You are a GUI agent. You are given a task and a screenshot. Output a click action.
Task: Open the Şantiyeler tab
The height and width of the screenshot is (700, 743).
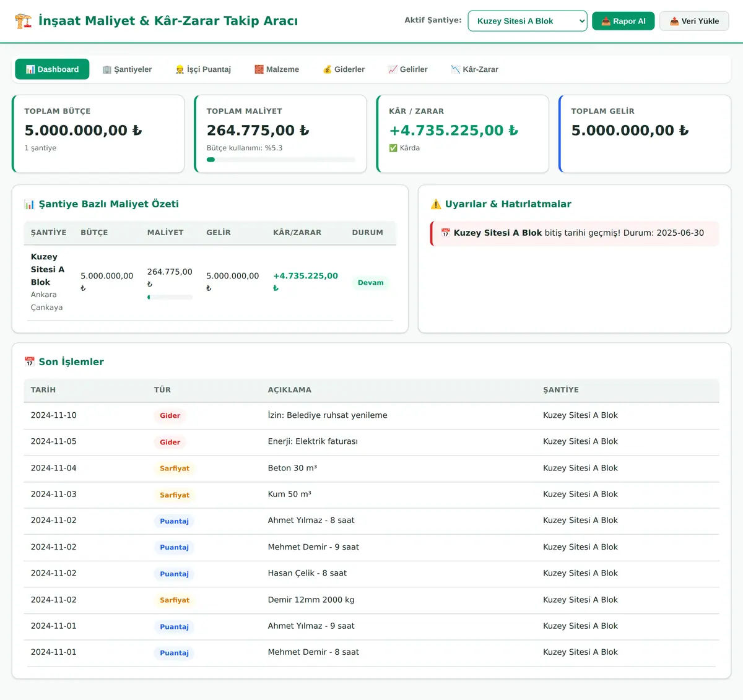[127, 69]
